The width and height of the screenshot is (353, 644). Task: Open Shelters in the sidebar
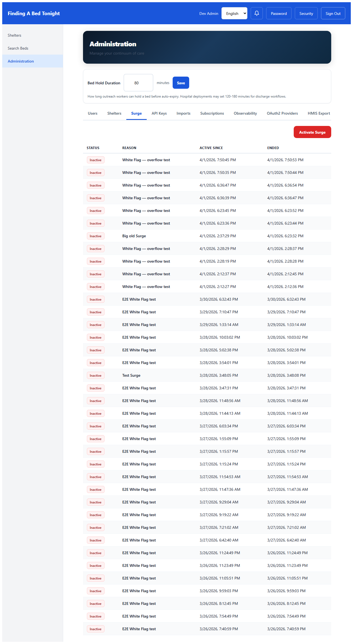pyautogui.click(x=15, y=35)
